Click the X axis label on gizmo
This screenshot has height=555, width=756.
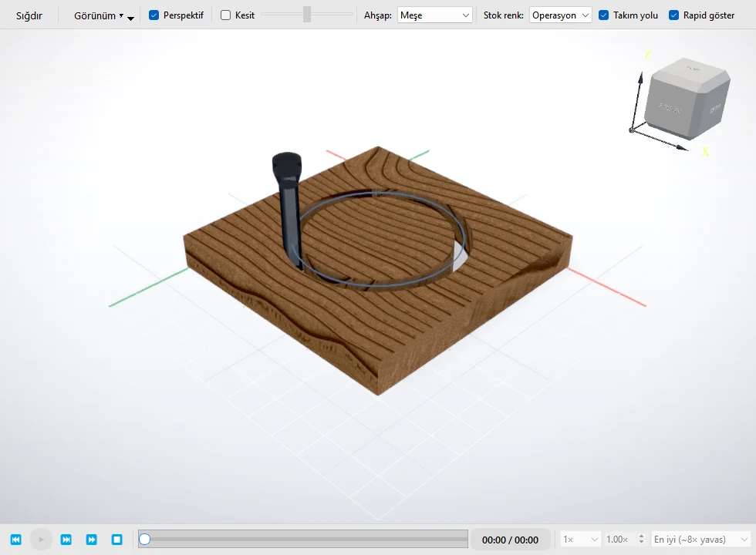point(705,153)
